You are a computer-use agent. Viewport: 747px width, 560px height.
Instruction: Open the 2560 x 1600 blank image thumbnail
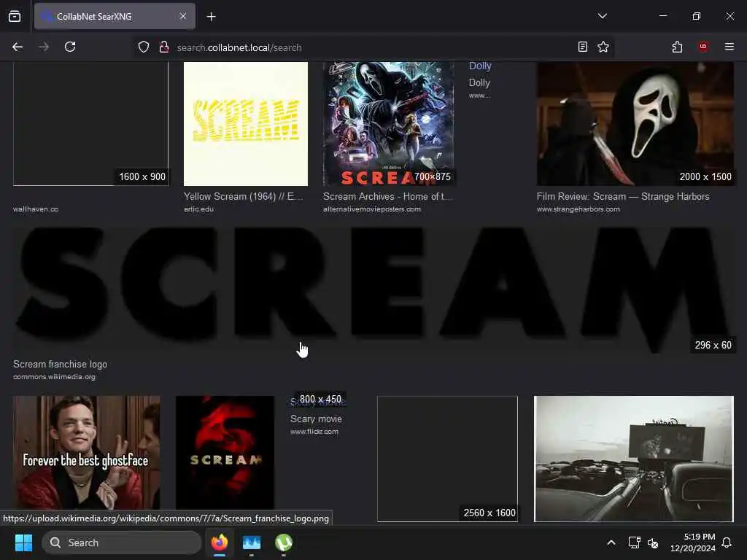[x=447, y=459]
